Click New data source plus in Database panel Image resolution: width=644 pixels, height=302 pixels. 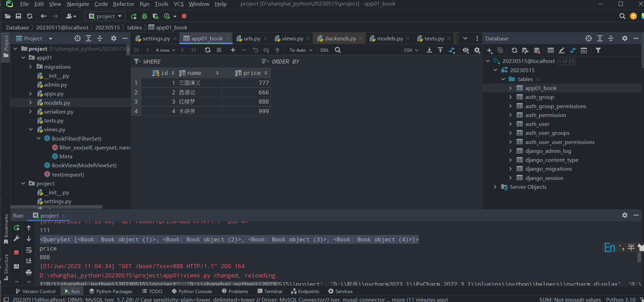pos(490,50)
